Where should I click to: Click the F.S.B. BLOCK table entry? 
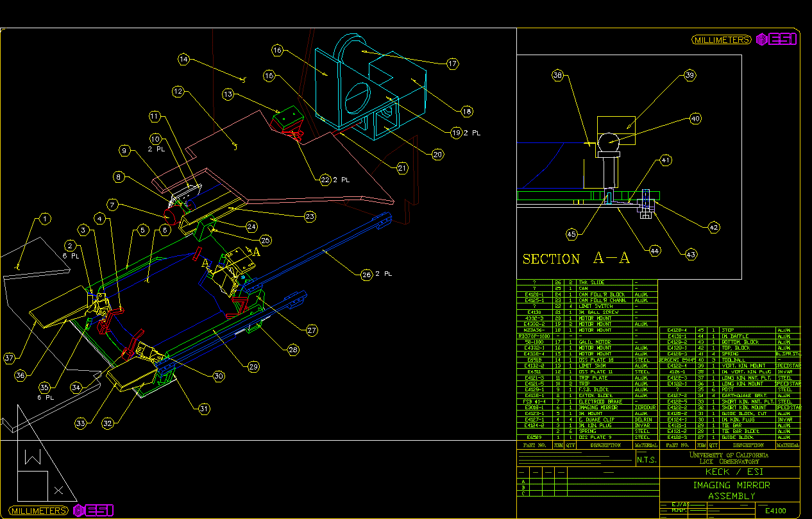tap(593, 389)
